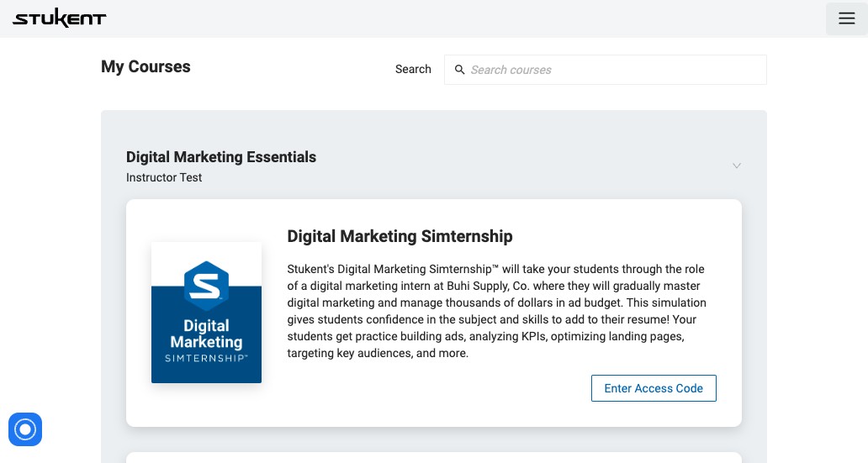Click the Digital Marketing text on thumbnail

pyautogui.click(x=206, y=334)
